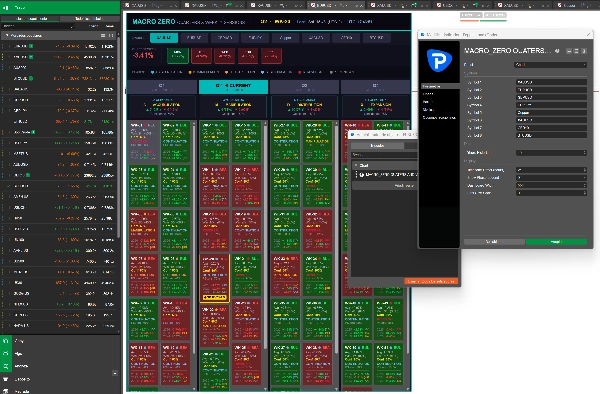This screenshot has height=394, width=600.
Task: Switch to the Q4 quarter tab
Action: coord(375,87)
